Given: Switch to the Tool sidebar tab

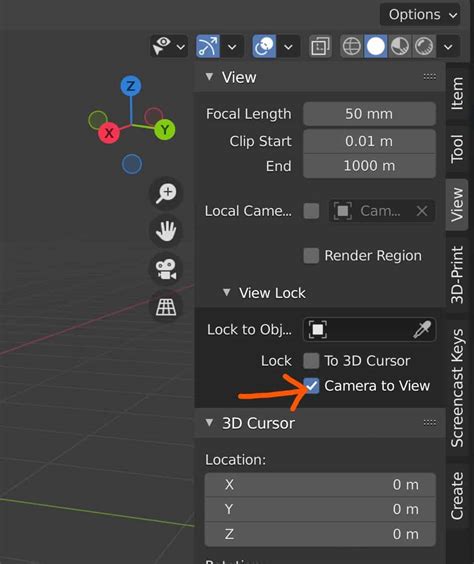Looking at the screenshot, I should tap(457, 148).
